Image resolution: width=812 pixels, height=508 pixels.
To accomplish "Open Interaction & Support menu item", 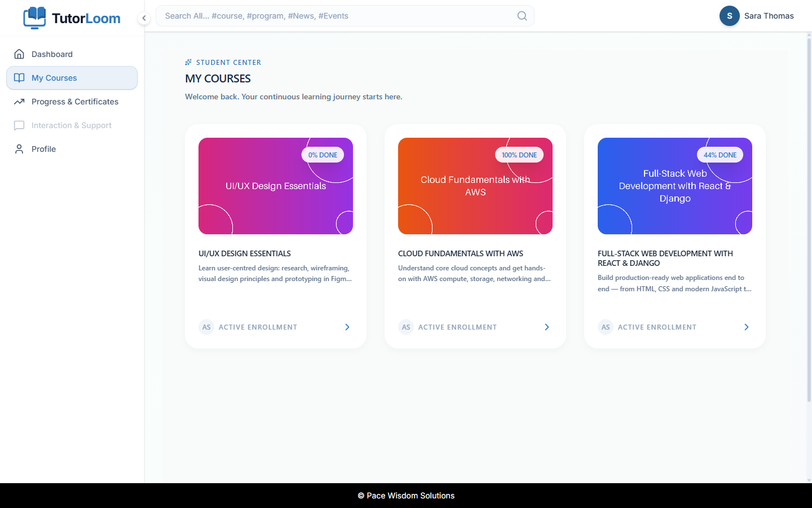I will tap(72, 125).
